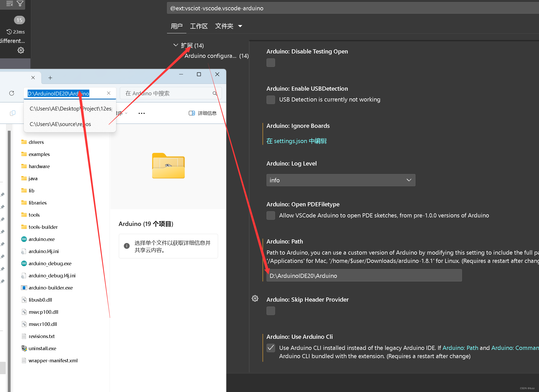Open the three-dots more options menu
This screenshot has height=392, width=539.
click(x=142, y=113)
